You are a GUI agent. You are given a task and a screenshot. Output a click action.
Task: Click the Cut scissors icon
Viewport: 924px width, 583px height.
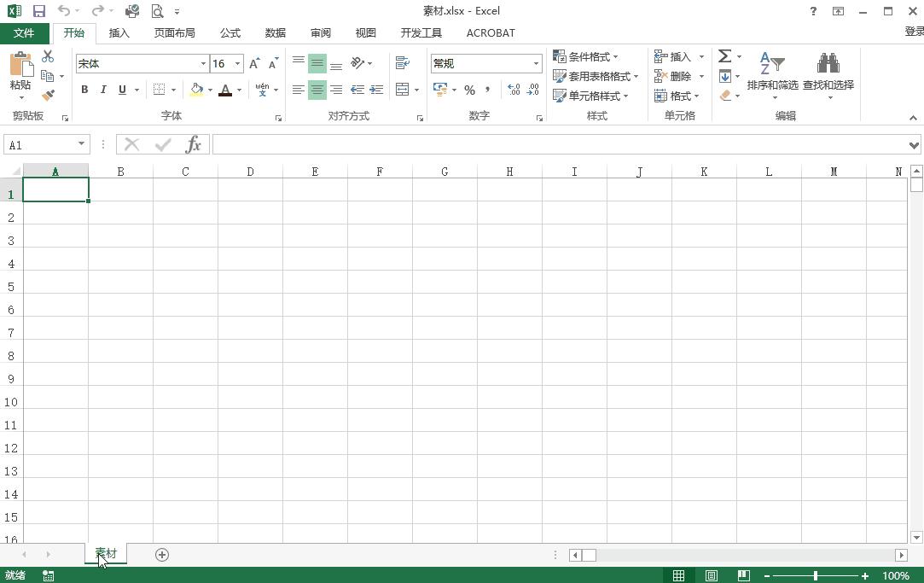tap(48, 56)
